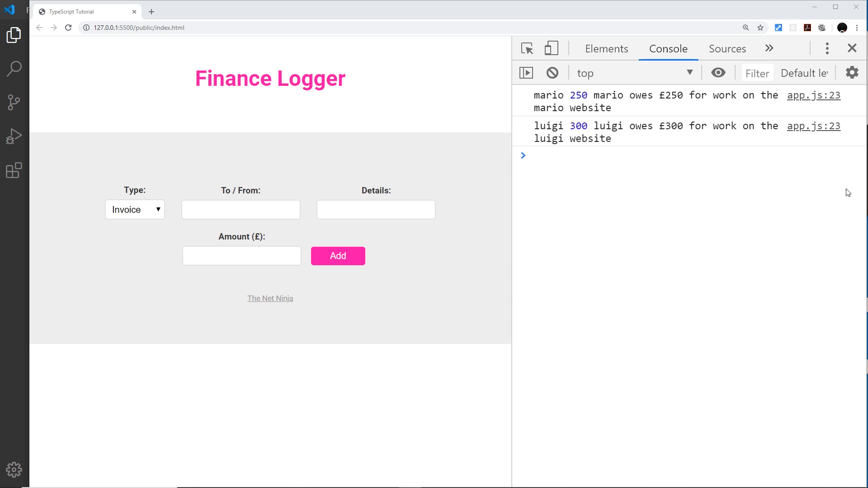Open JavaScript context 'top' dropdown
Image resolution: width=868 pixels, height=488 pixels.
(635, 73)
